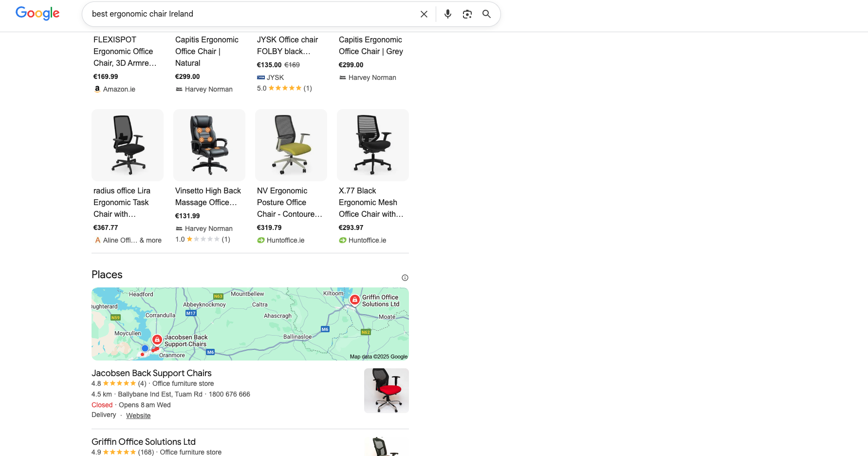This screenshot has height=456, width=868.
Task: Activate voice search with the microphone icon
Action: point(447,14)
